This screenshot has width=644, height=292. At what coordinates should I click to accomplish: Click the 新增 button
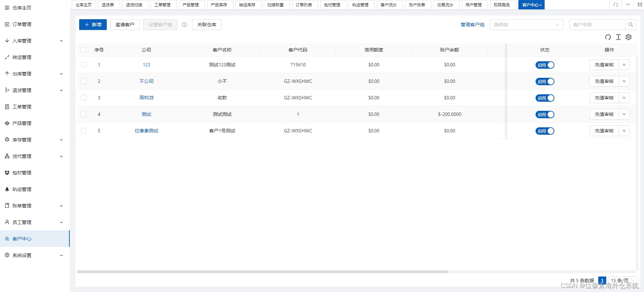click(x=93, y=25)
